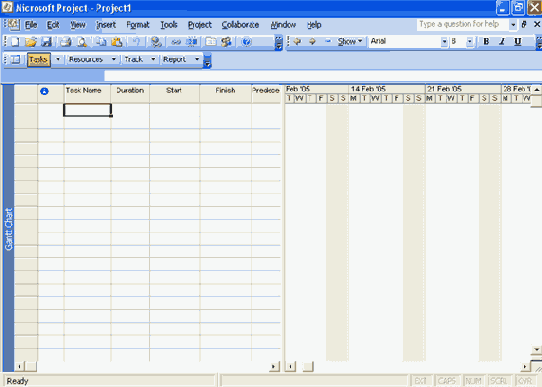Open the font size dropdown arrow
Screen dimensions: 542x387
point(469,42)
